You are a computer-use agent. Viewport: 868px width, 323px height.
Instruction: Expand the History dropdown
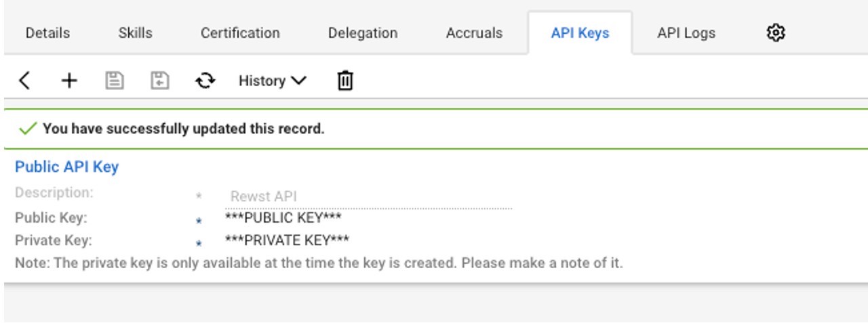pos(272,81)
